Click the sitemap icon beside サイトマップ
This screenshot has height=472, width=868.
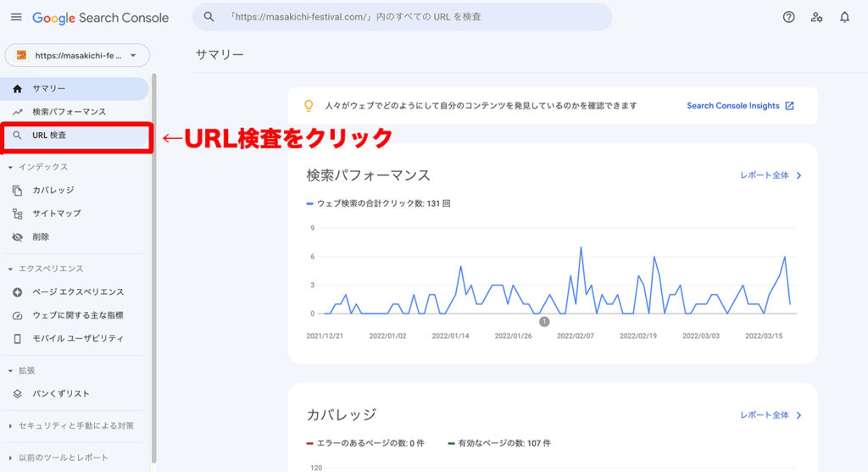coord(17,214)
